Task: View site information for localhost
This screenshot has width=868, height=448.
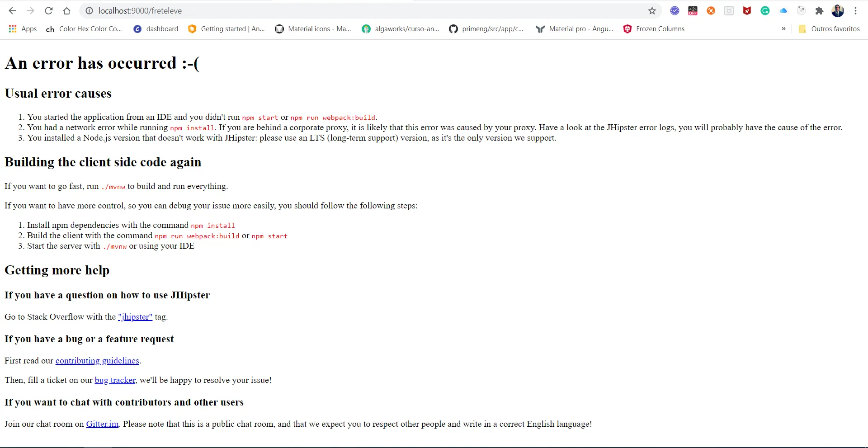Action: [x=90, y=11]
